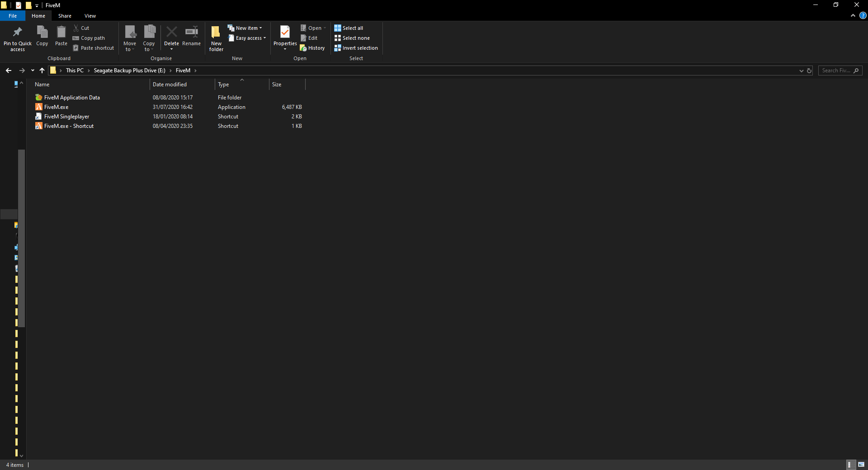Click Select all in ribbon
Image resolution: width=868 pixels, height=470 pixels.
(349, 28)
